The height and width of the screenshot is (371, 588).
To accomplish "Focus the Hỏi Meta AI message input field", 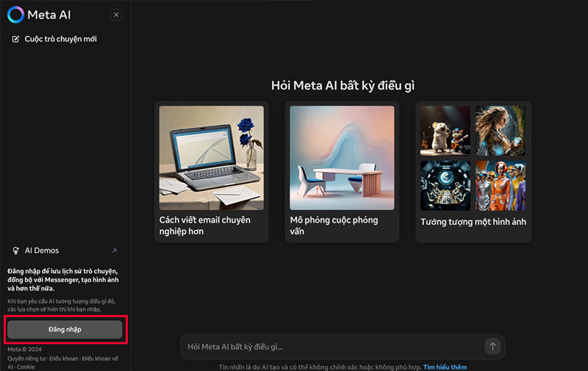I will tap(331, 346).
